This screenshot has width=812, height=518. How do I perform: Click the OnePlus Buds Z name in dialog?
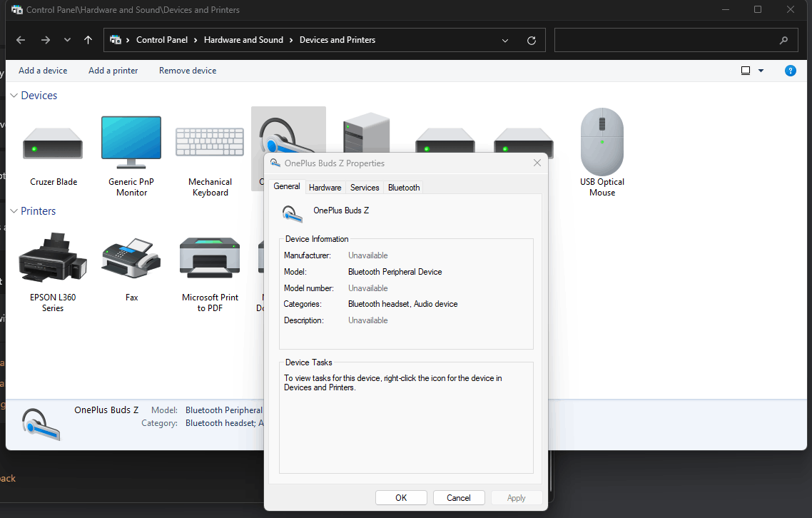tap(341, 210)
